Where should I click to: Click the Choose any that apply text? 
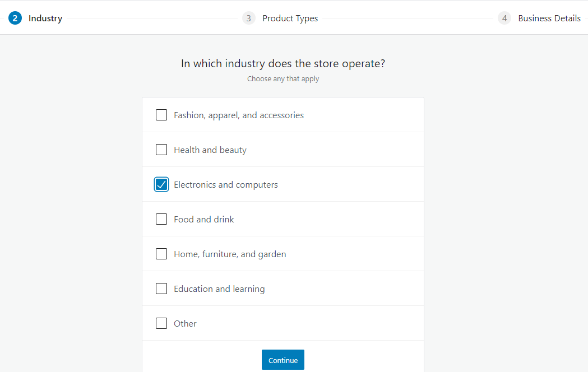[x=283, y=78]
